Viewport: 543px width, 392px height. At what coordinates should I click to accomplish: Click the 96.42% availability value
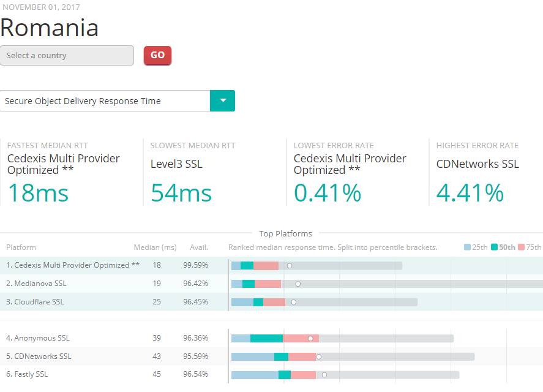click(196, 284)
